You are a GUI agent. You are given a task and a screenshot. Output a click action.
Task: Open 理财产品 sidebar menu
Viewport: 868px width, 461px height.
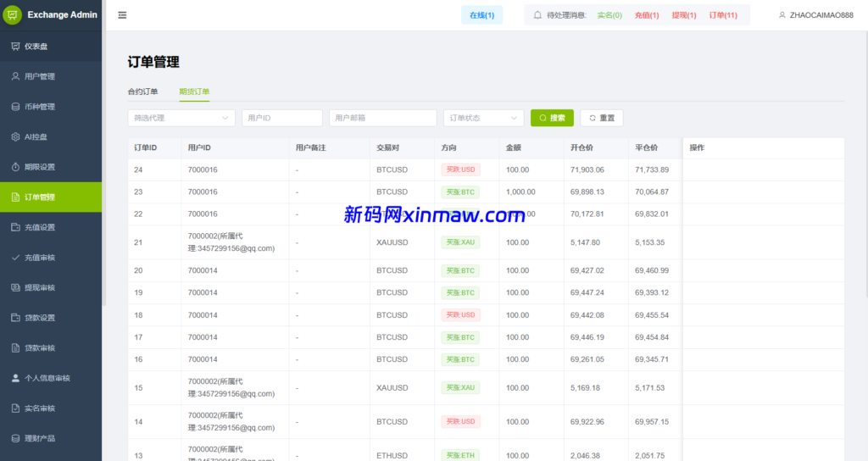51,438
